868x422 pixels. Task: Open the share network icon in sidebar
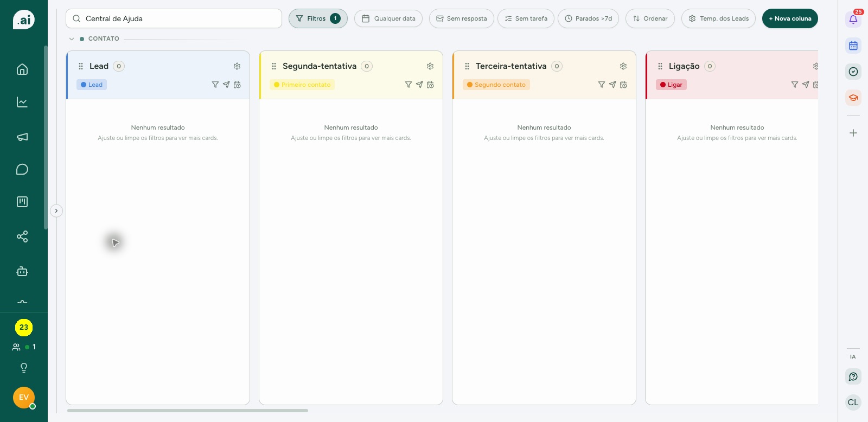pyautogui.click(x=22, y=236)
